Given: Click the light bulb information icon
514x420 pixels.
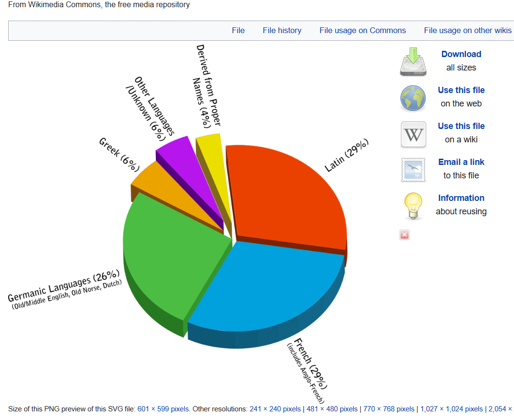Looking at the screenshot, I should pyautogui.click(x=413, y=206).
